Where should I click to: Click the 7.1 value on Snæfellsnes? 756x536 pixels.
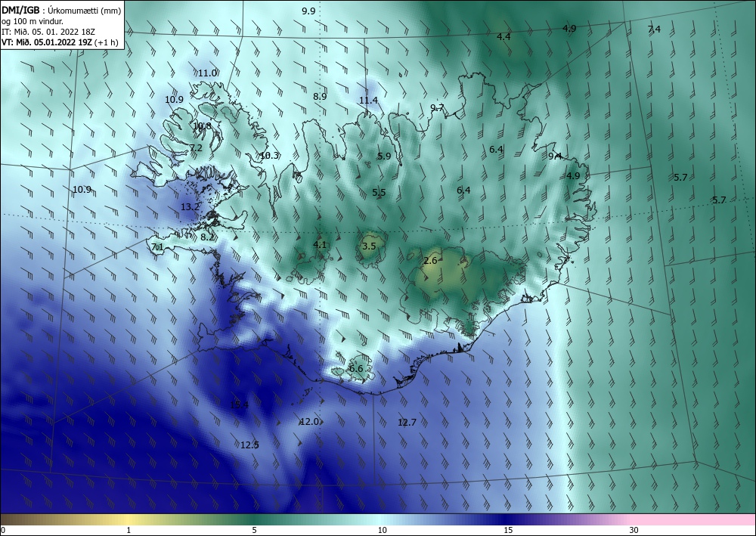[158, 247]
